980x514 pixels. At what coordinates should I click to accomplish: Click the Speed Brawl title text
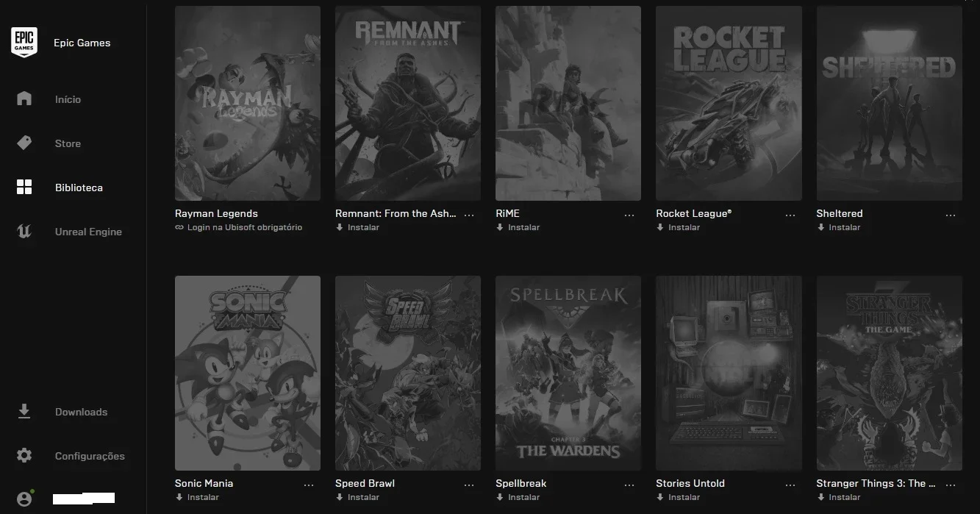coord(365,484)
